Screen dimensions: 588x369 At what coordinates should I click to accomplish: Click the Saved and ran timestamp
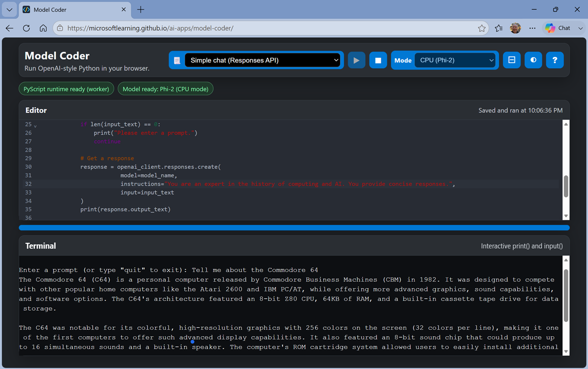tap(520, 110)
